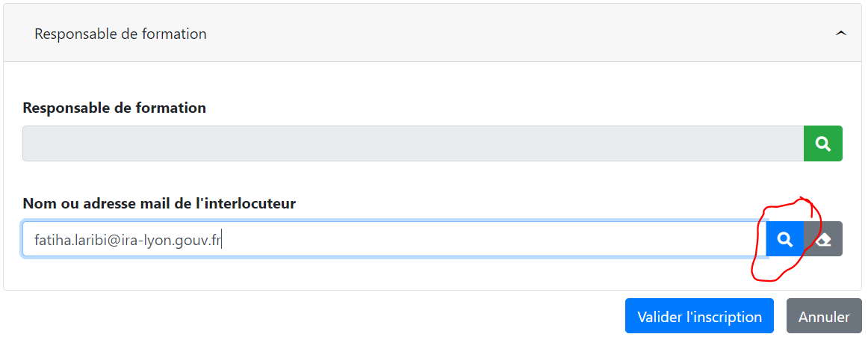Dismiss the form using the grey Annuler button

tap(824, 317)
